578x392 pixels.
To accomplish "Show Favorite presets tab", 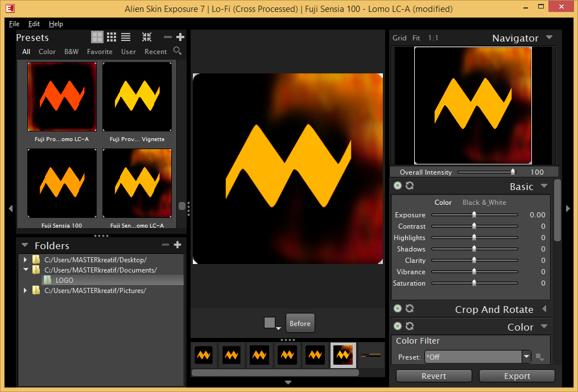I will point(100,52).
